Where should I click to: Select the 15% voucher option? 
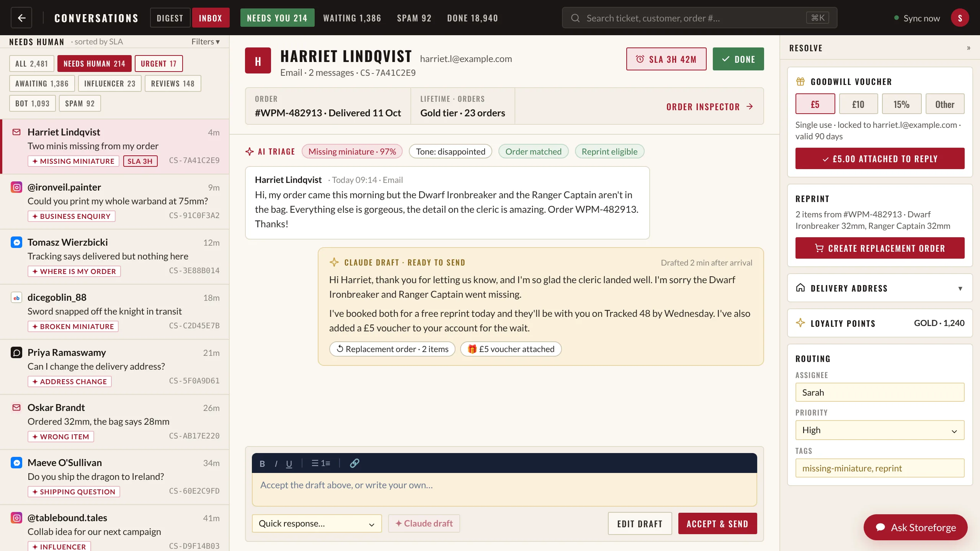click(902, 104)
